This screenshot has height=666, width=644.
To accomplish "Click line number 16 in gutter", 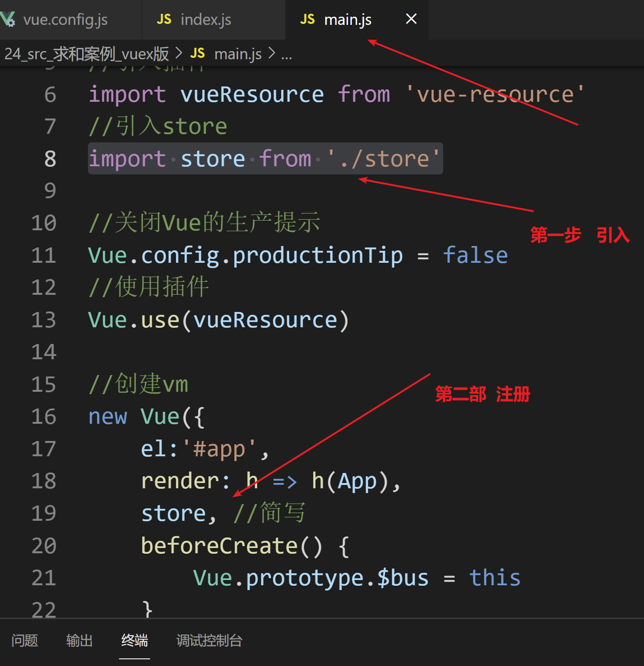I will pyautogui.click(x=44, y=417).
